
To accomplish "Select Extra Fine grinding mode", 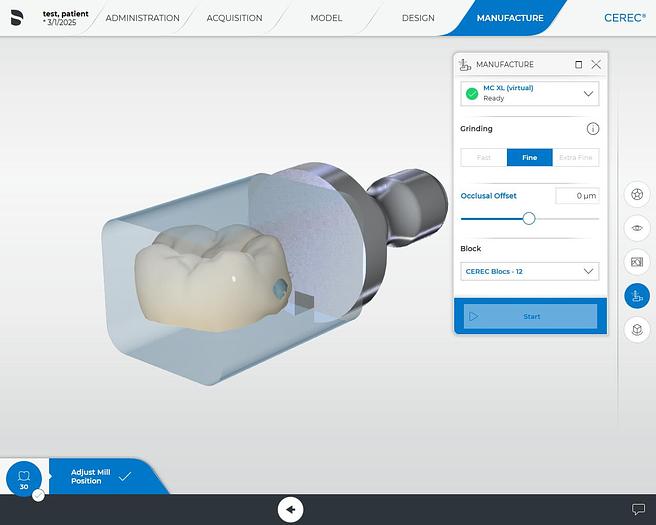I will (x=576, y=157).
